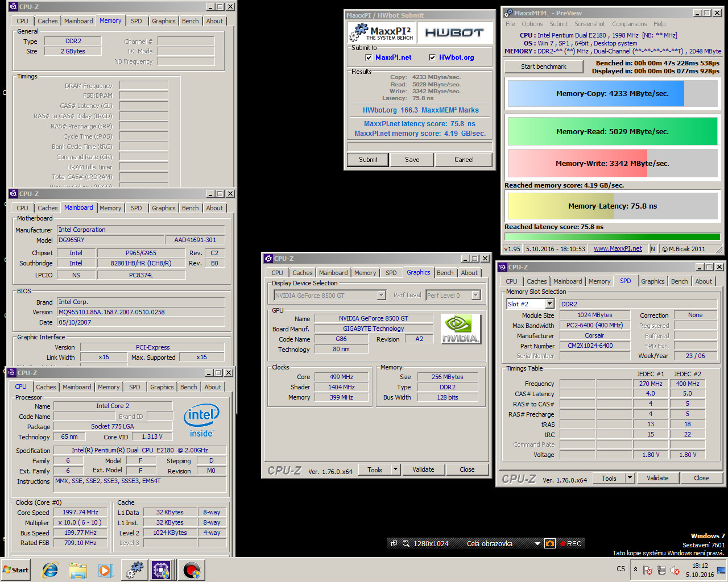
Task: Click the Memory-Write 3342 MByte/sec result bar
Action: pos(613,163)
